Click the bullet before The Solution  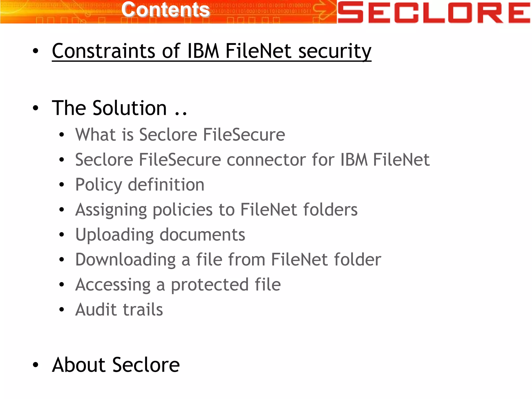pyautogui.click(x=36, y=108)
